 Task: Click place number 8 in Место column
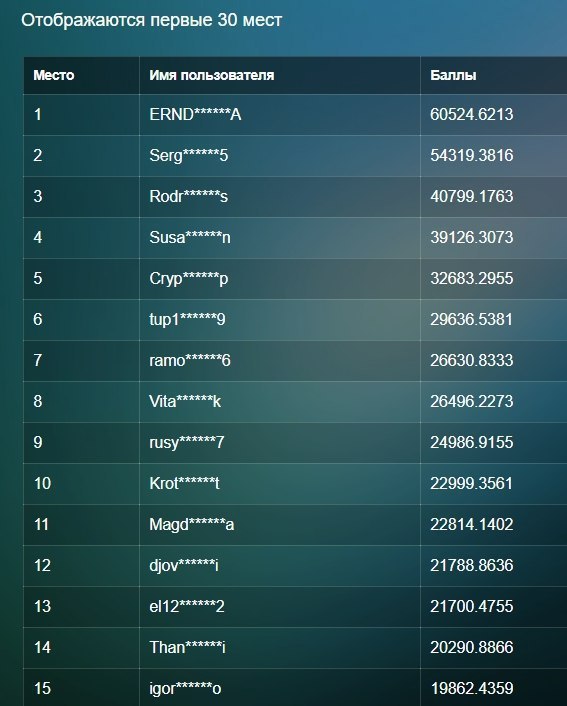point(38,401)
